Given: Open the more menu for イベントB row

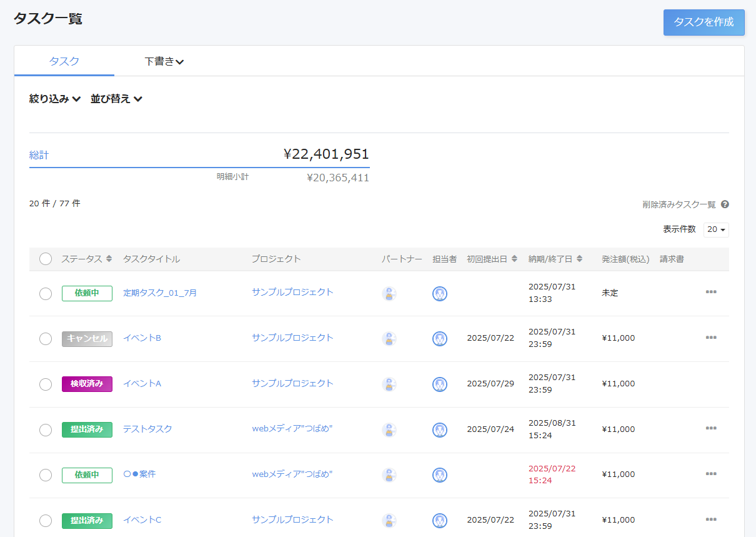Looking at the screenshot, I should pyautogui.click(x=711, y=338).
